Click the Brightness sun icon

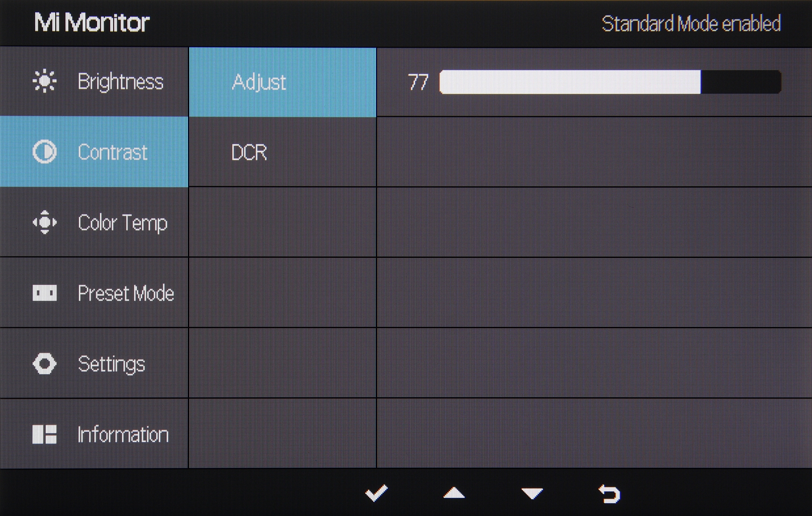[44, 81]
